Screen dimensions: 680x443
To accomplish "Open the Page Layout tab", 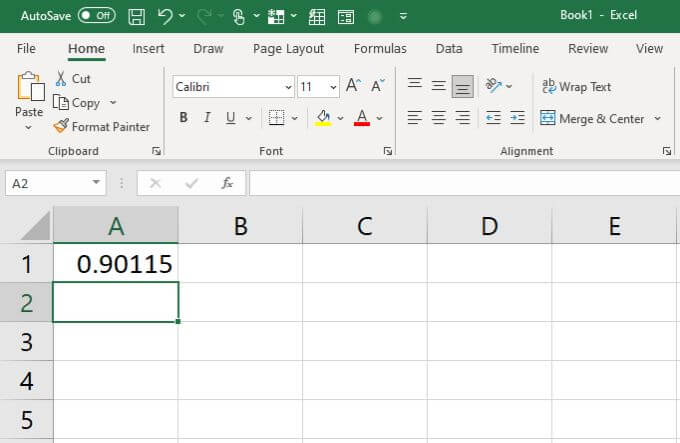I will (x=288, y=49).
